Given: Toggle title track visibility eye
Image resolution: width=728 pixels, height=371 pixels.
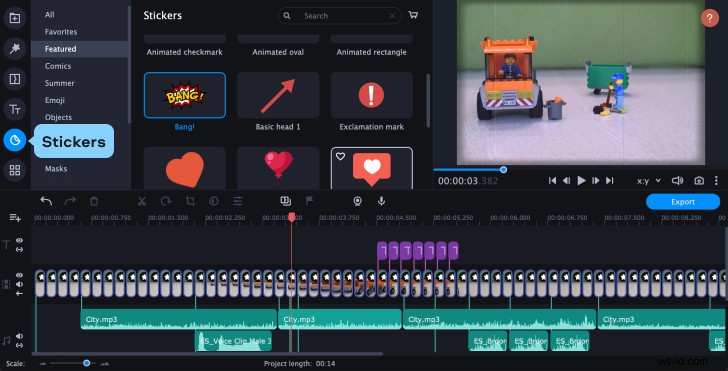Looking at the screenshot, I should (20, 241).
